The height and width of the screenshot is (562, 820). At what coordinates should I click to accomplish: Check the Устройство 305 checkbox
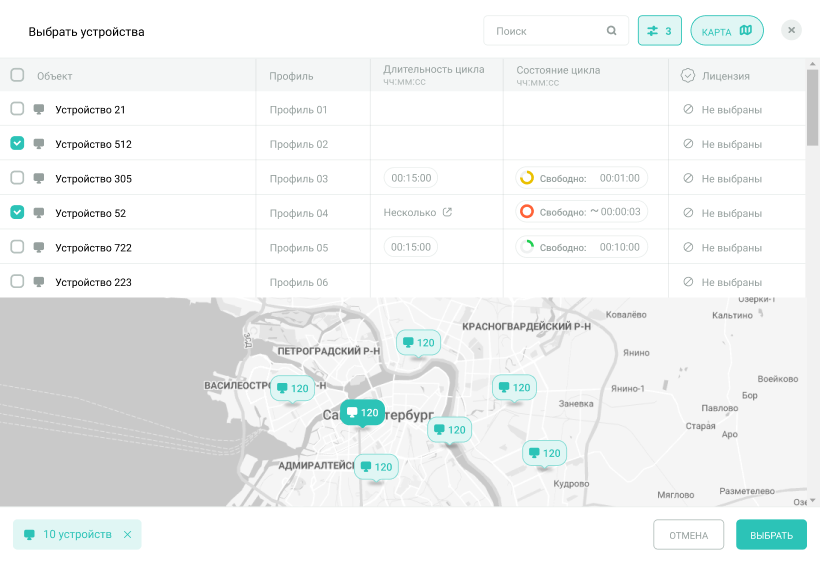pyautogui.click(x=17, y=178)
